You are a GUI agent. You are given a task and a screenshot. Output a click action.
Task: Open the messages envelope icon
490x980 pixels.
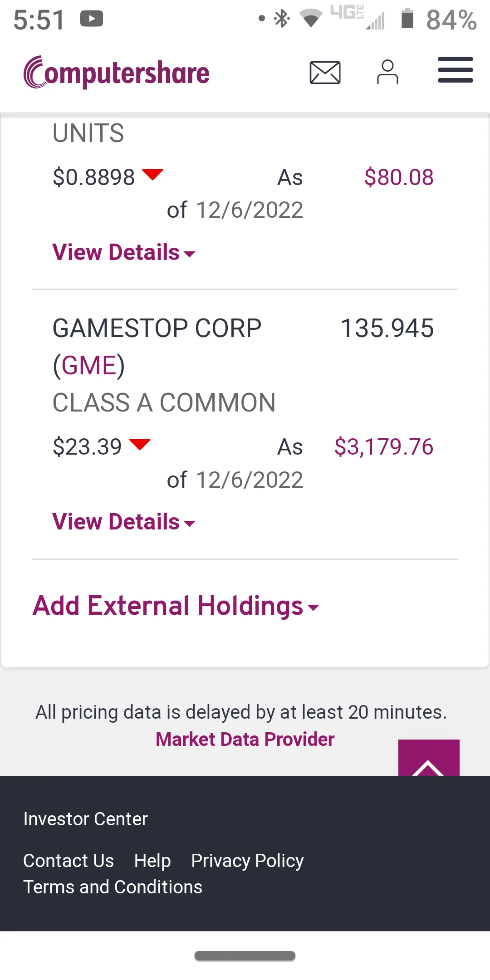coord(325,73)
